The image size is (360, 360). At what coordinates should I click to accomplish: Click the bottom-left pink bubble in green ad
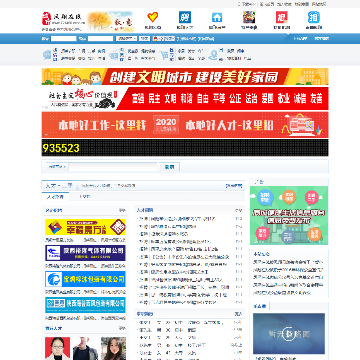pos(263,233)
